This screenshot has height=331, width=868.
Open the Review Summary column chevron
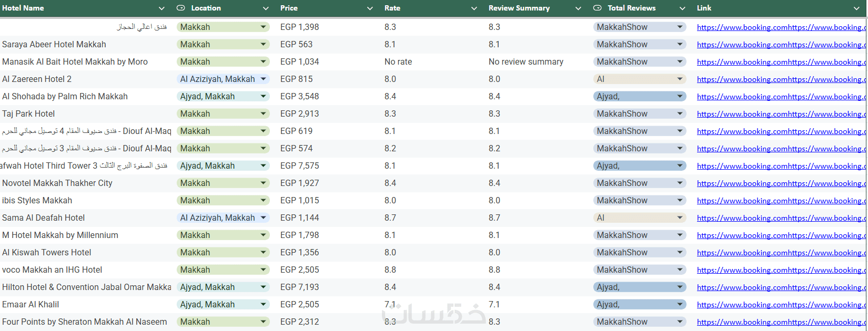coord(578,8)
